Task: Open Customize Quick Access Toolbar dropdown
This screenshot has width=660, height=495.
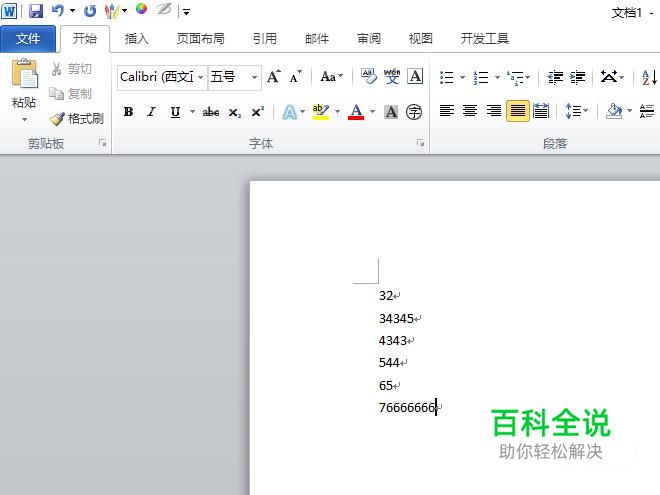Action: (x=186, y=12)
